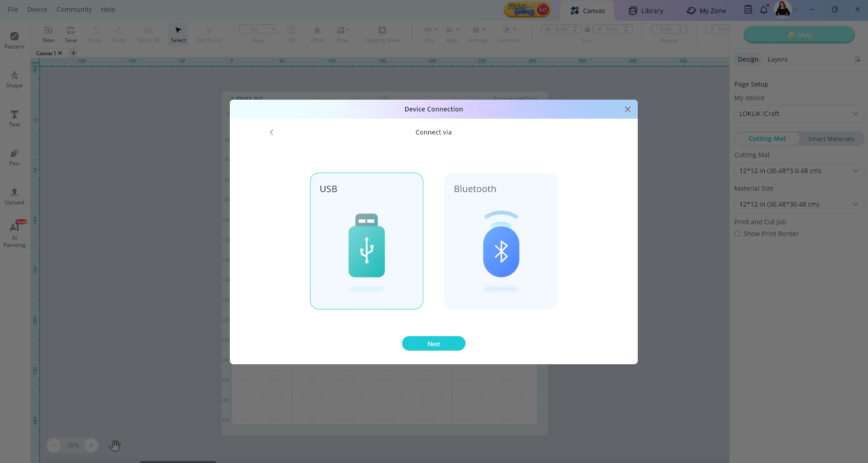Open the Device menu

pos(37,10)
